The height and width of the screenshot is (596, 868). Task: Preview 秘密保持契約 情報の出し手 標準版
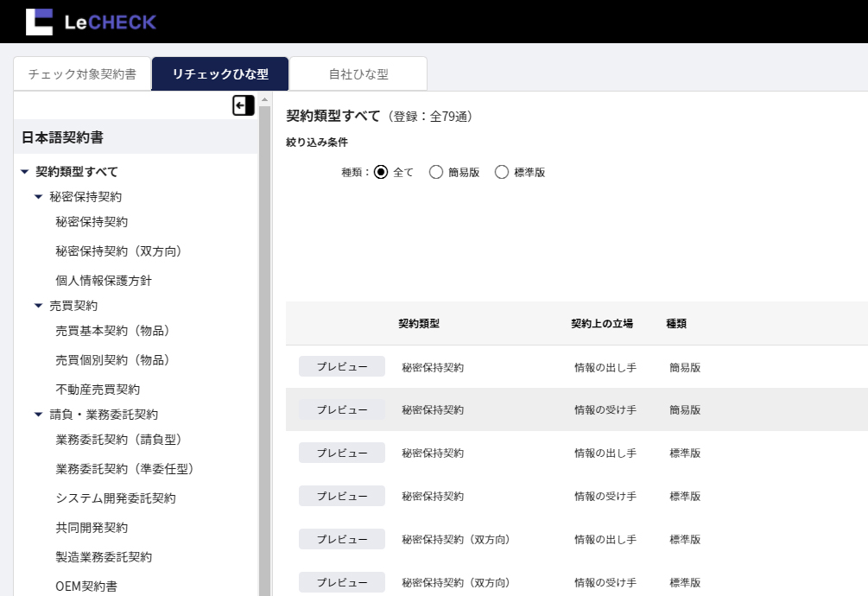coord(341,453)
